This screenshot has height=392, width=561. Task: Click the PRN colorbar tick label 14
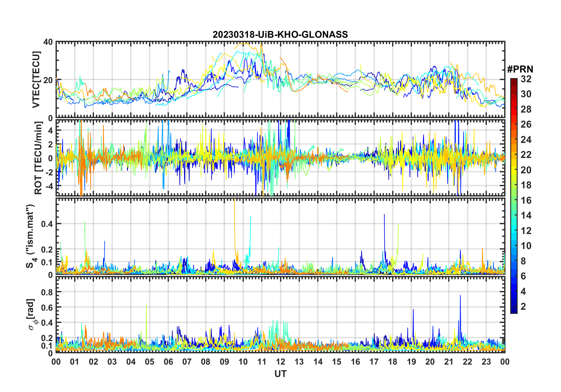[x=526, y=215]
